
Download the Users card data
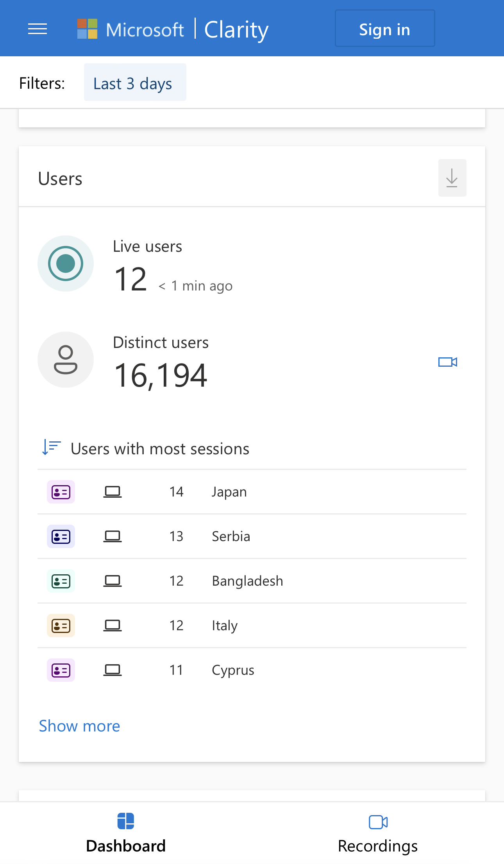pyautogui.click(x=452, y=178)
